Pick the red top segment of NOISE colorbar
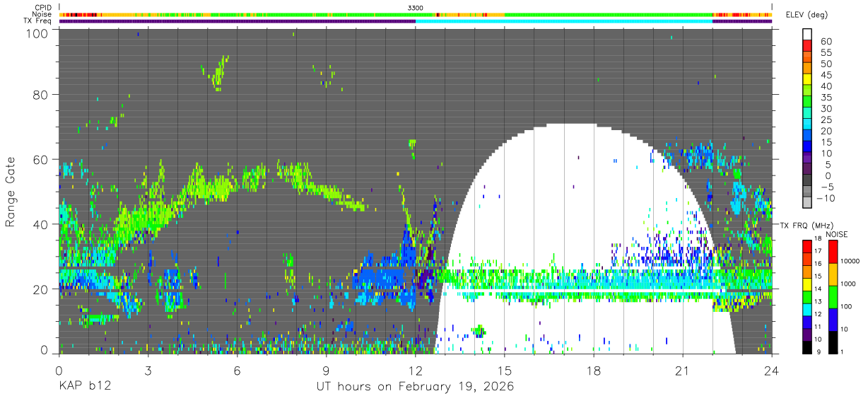This screenshot has width=868, height=401. click(833, 252)
